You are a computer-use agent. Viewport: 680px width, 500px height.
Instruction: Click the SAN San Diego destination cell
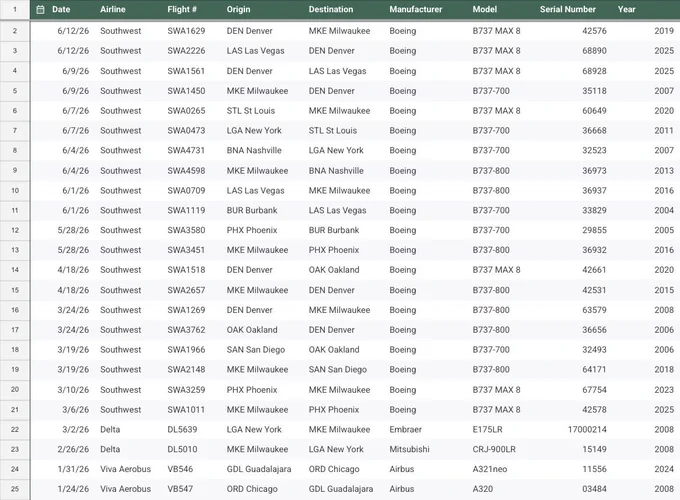coord(338,369)
